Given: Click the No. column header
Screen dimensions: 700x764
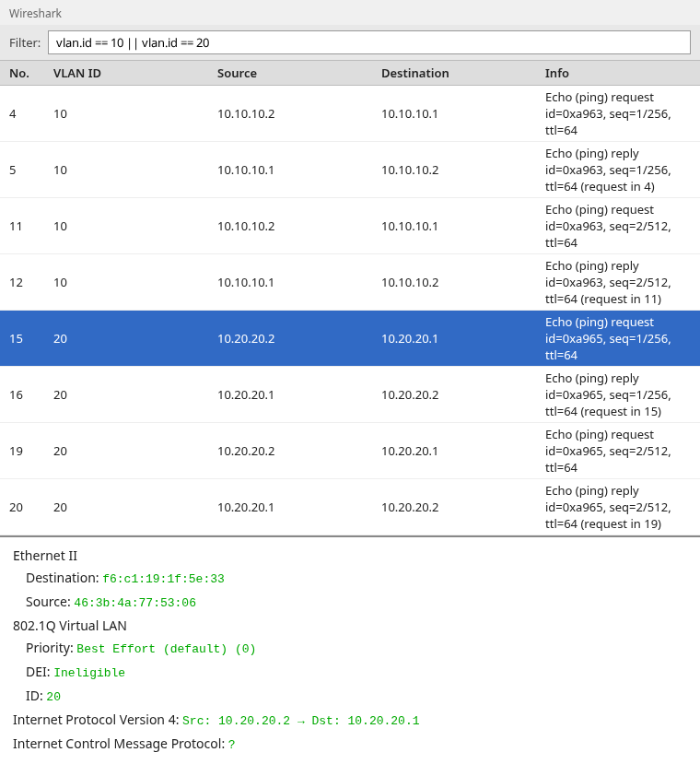Looking at the screenshot, I should point(19,74).
